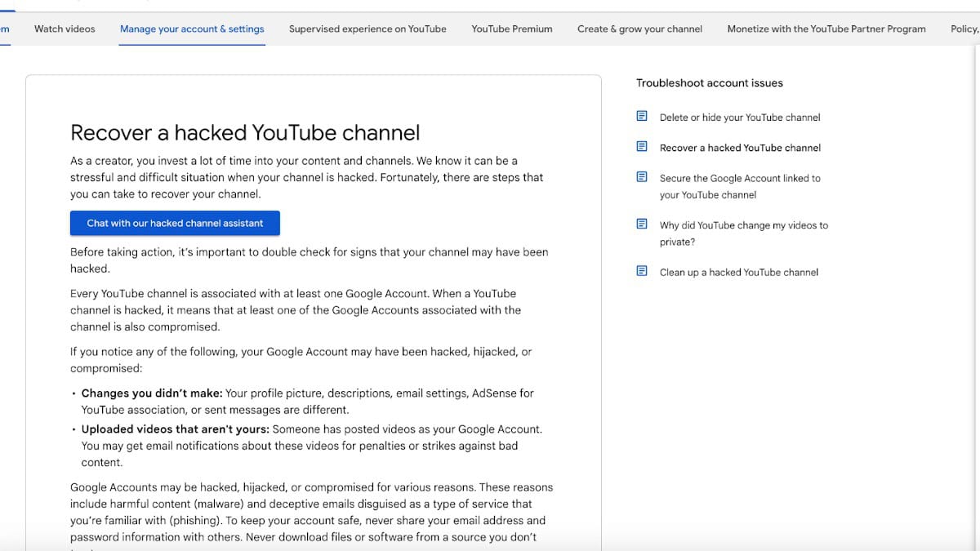
Task: Click the "Troubleshoot account issues" heading
Action: [709, 82]
